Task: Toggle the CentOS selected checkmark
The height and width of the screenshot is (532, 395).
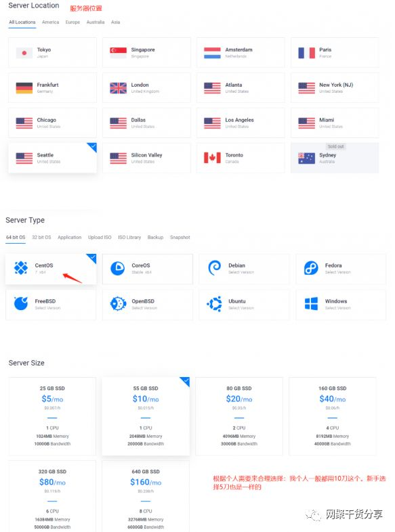Action: pos(92,258)
